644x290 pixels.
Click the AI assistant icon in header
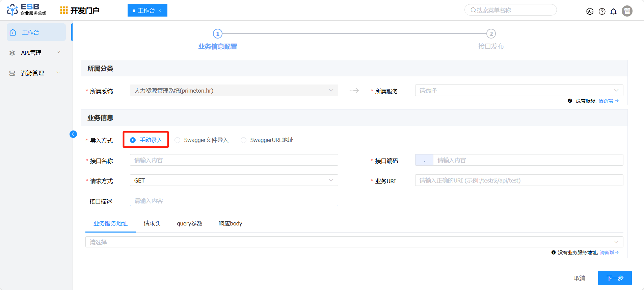click(x=590, y=11)
